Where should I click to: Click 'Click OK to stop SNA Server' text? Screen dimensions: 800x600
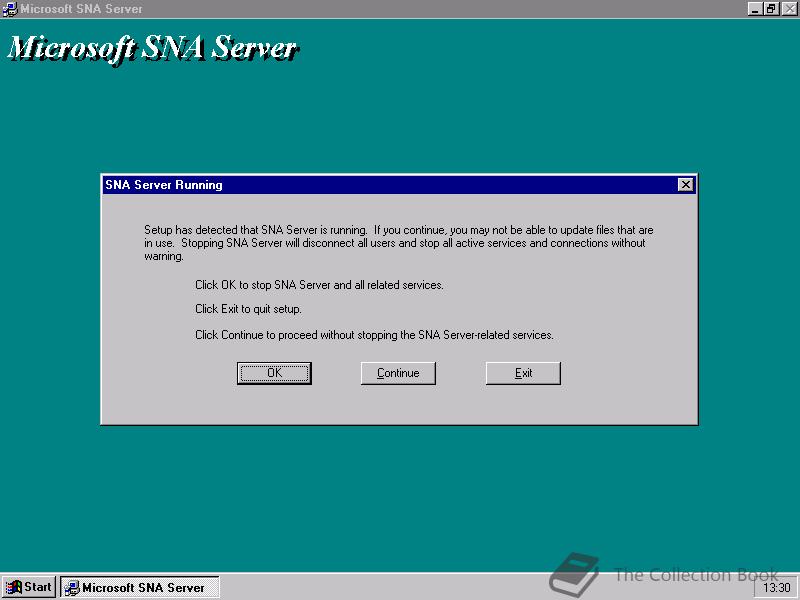point(319,285)
